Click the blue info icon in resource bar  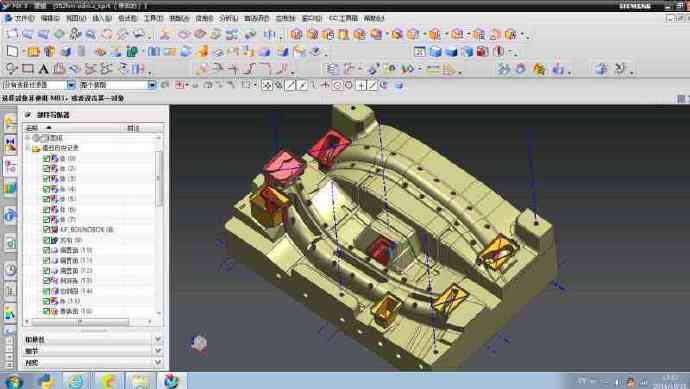tap(10, 216)
